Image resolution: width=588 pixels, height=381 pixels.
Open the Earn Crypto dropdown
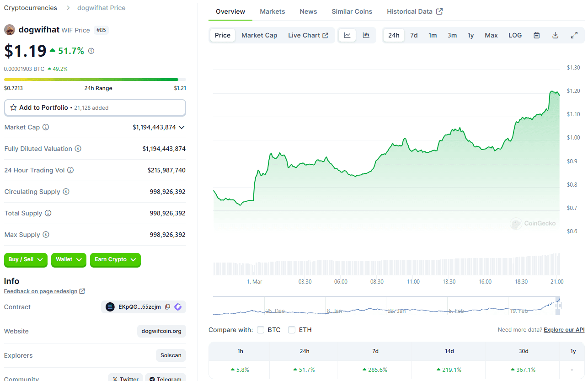tap(115, 260)
